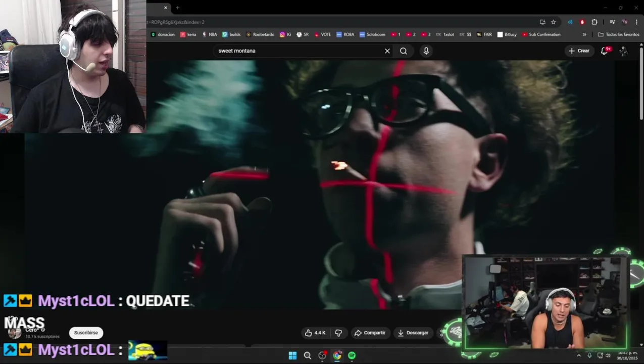
Task: Click the blue sound extension icon
Action: coord(570,22)
